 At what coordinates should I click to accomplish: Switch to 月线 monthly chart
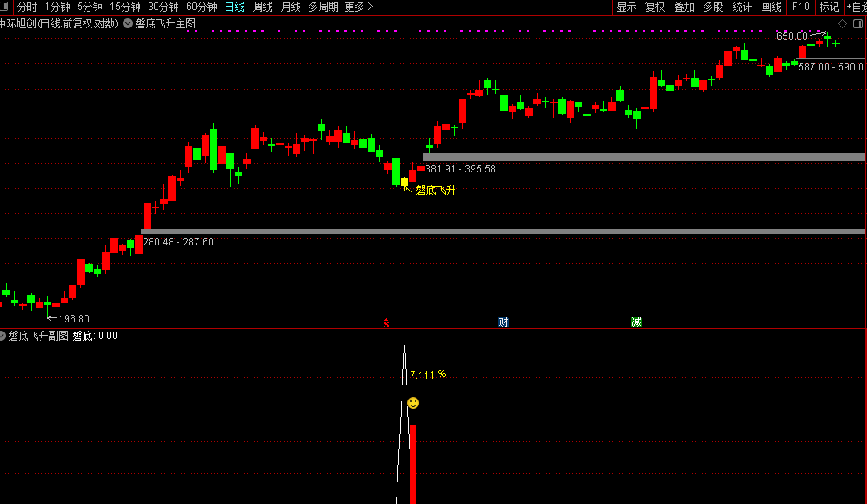pos(291,7)
